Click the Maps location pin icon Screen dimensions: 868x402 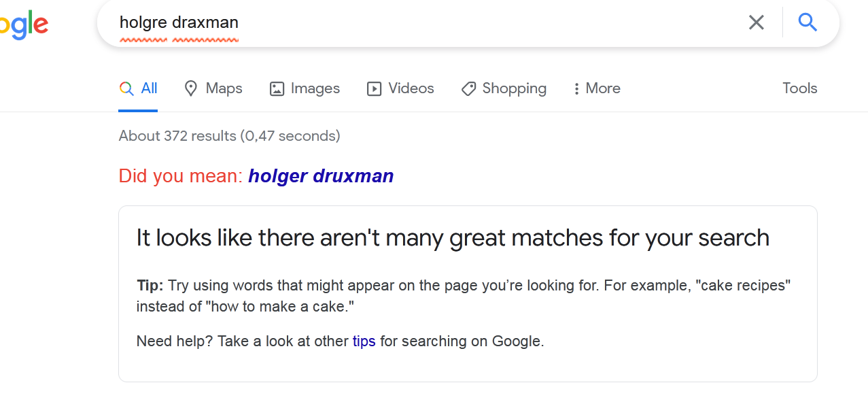(191, 88)
